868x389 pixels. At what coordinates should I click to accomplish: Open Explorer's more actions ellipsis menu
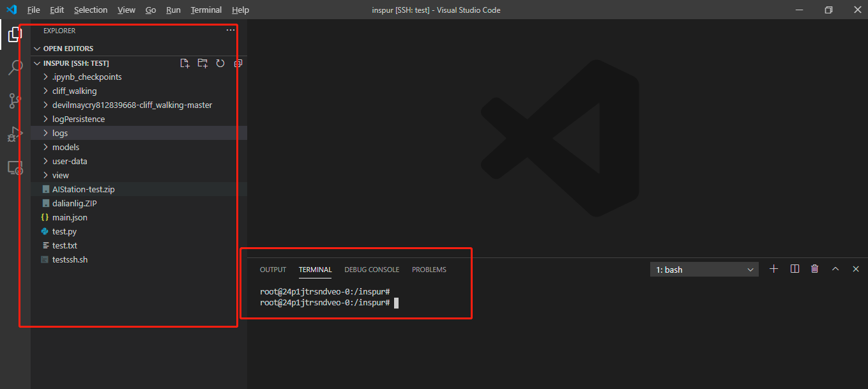231,31
